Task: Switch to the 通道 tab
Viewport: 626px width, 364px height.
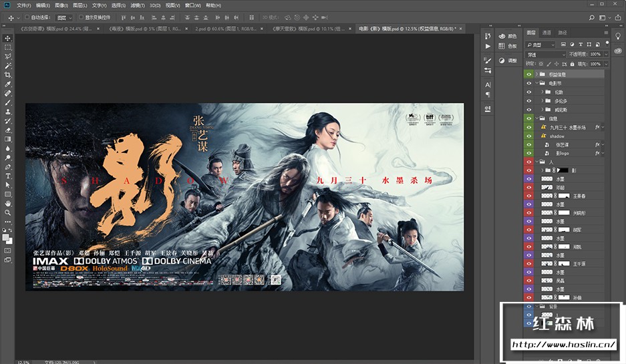Action: click(x=546, y=33)
